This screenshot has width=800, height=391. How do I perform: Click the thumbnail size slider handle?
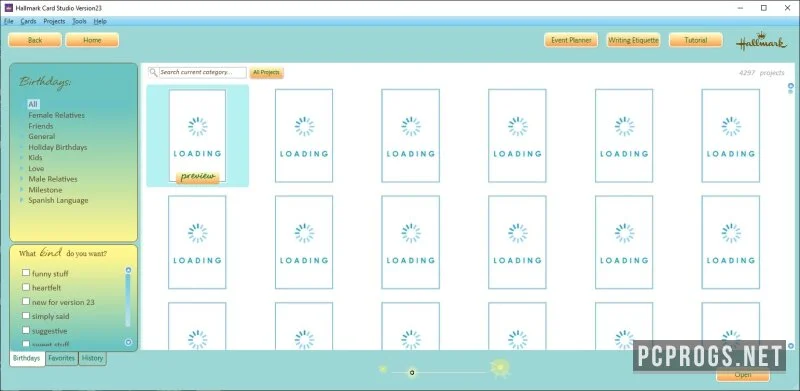pos(412,372)
